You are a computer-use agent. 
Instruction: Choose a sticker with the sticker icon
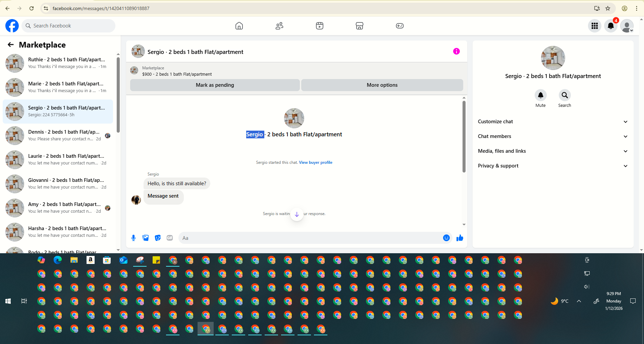[158, 238]
